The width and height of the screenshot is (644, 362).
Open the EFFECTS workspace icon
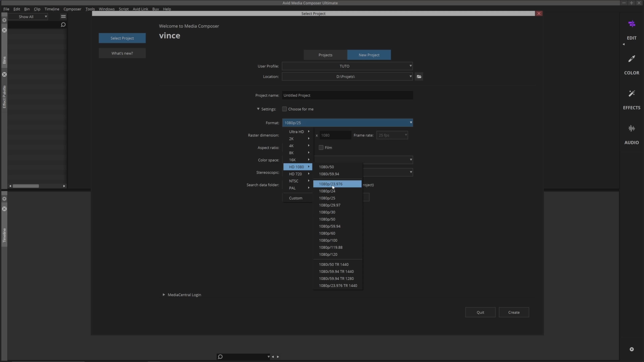pos(631,94)
